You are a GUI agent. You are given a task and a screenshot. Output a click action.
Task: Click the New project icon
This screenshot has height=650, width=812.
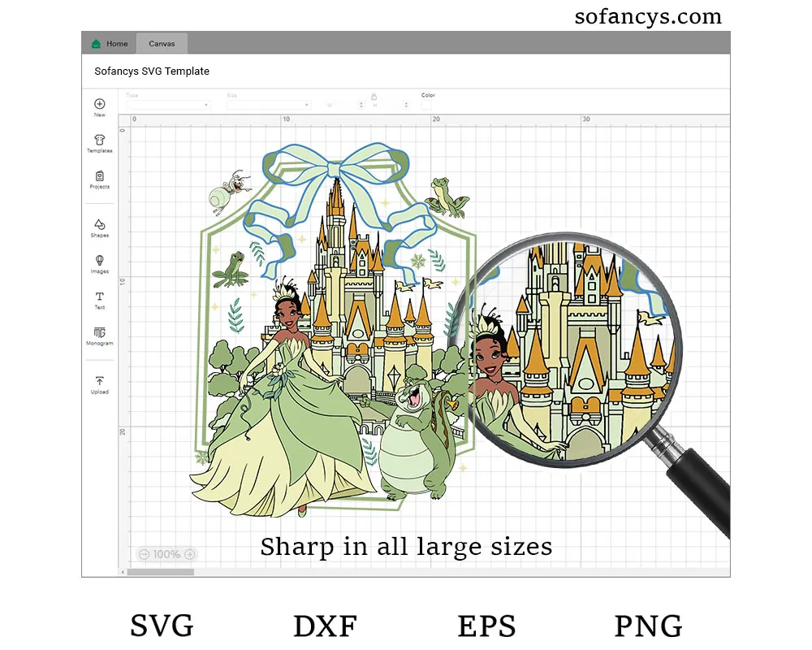99,104
